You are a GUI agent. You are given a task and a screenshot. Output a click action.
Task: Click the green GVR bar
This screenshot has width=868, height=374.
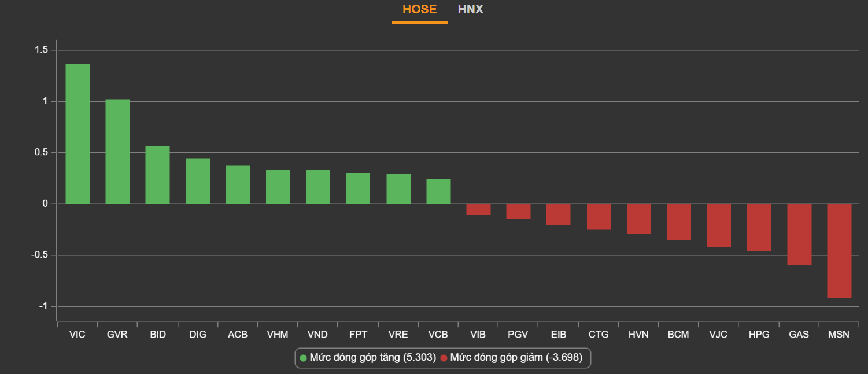coord(117,152)
